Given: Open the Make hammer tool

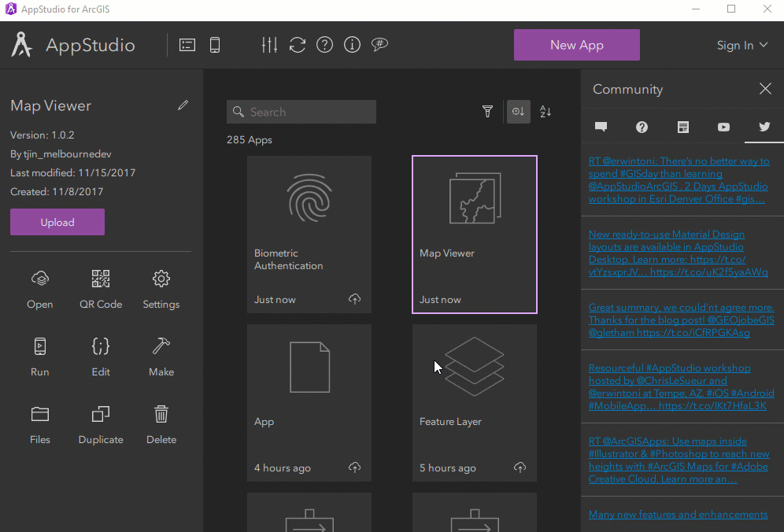Looking at the screenshot, I should coord(161,357).
